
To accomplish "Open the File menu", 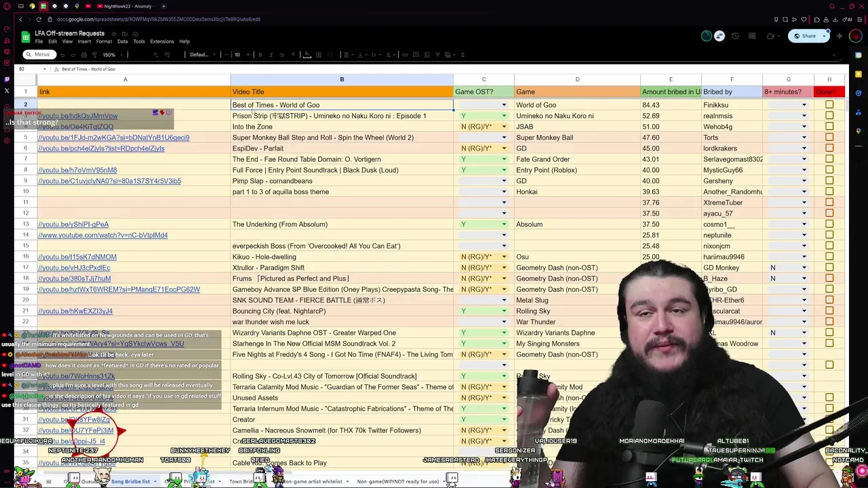I will click(x=39, y=41).
